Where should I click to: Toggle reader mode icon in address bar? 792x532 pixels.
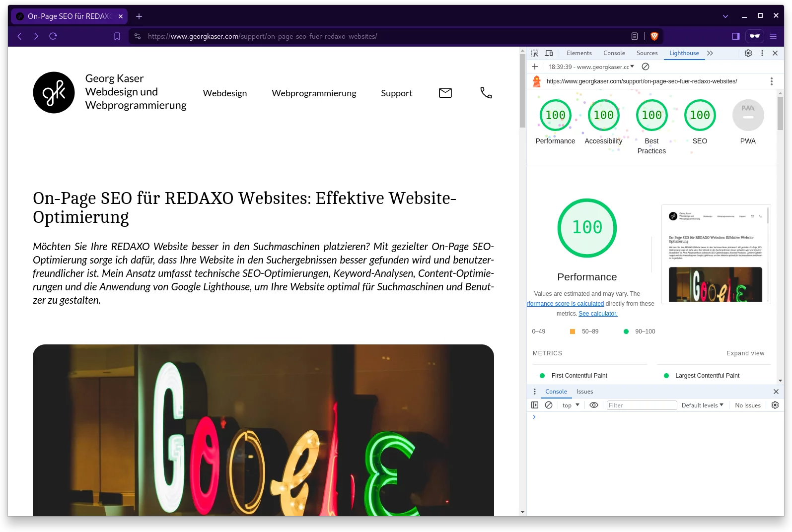(x=635, y=36)
